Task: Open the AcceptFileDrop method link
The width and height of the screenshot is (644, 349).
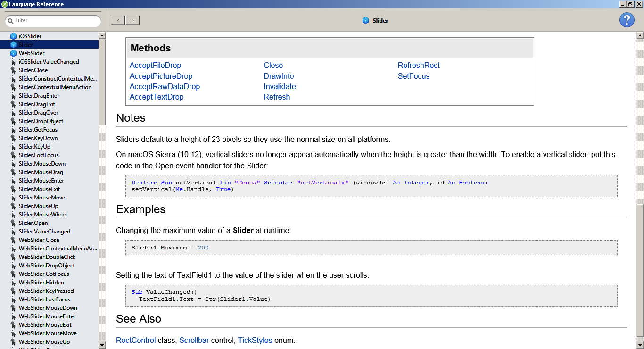Action: coord(155,66)
